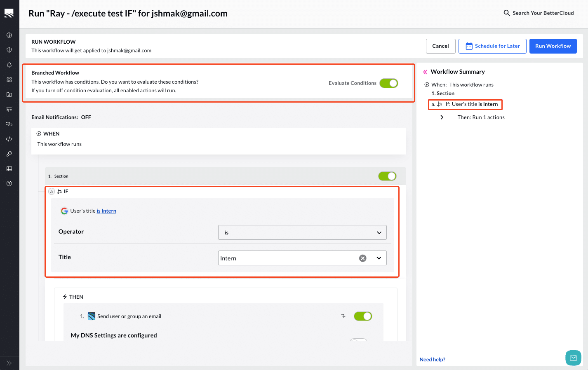
Task: Open the chat support bubble icon
Action: [573, 358]
